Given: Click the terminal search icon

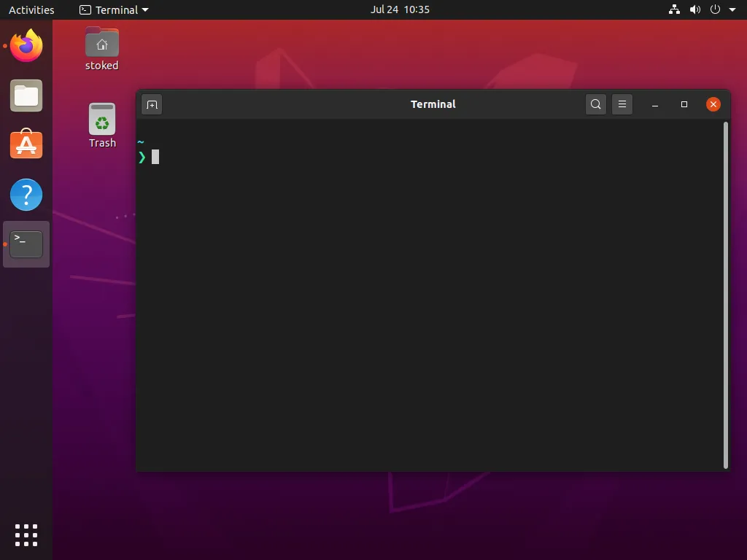Looking at the screenshot, I should point(596,104).
